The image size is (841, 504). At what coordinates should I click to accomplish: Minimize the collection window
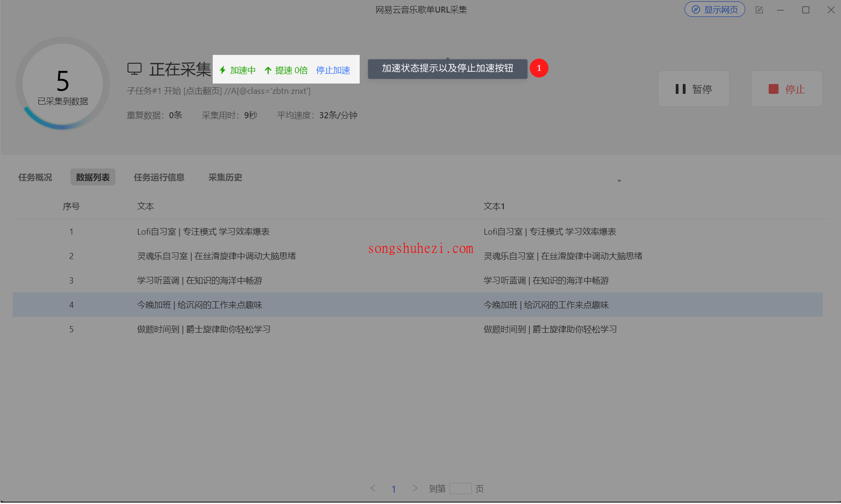click(780, 10)
